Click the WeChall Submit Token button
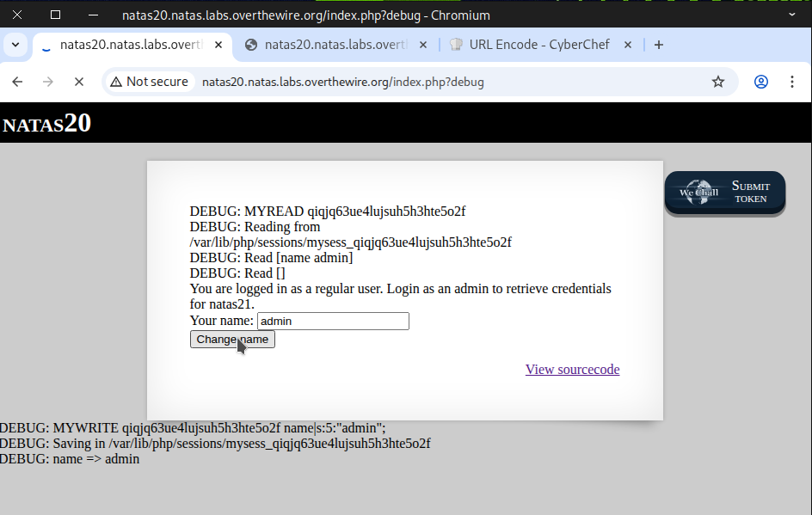The image size is (812, 515). [x=725, y=193]
